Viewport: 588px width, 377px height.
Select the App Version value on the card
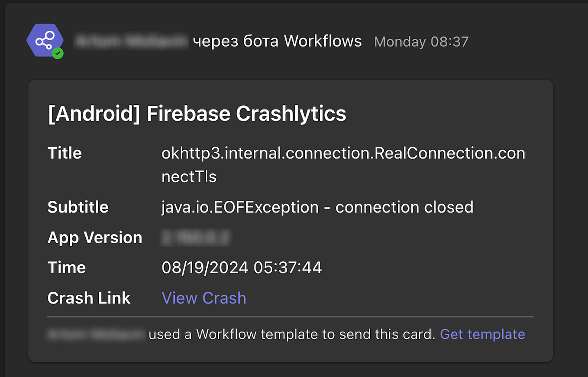196,237
